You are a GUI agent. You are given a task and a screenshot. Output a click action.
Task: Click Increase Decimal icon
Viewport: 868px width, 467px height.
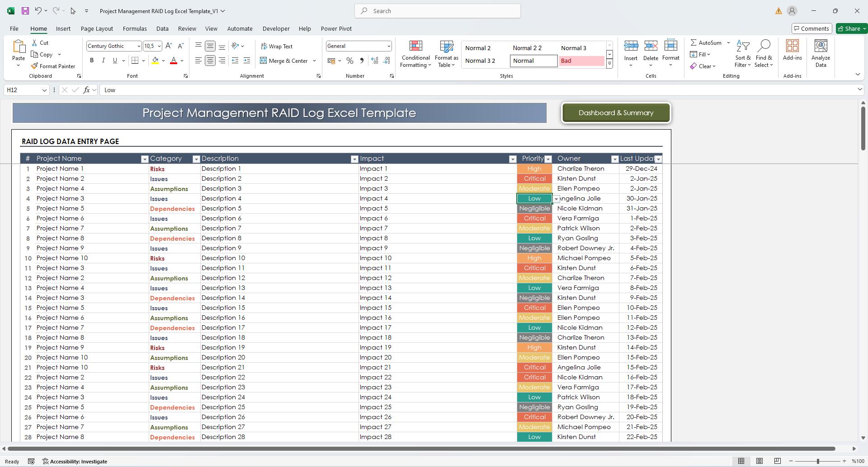[374, 61]
